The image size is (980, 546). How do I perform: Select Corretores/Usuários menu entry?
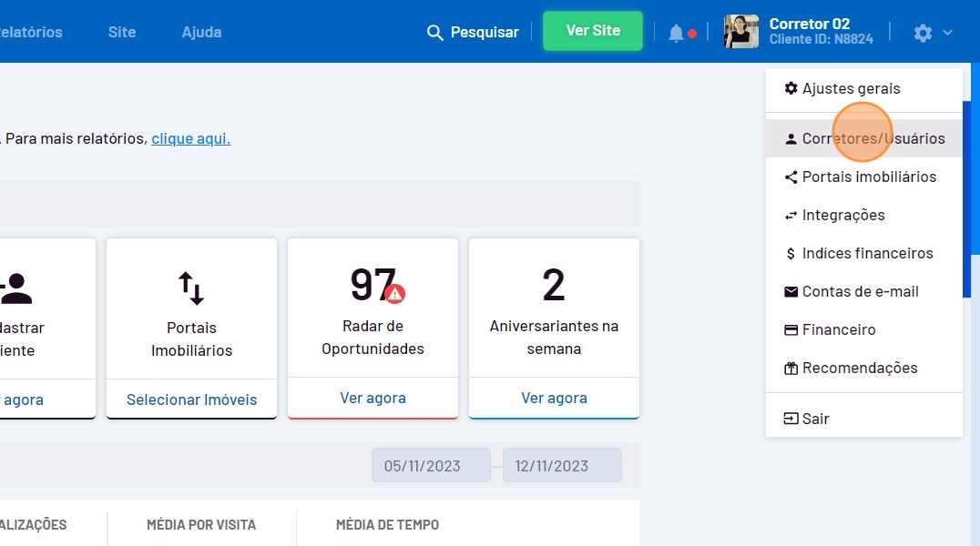873,139
